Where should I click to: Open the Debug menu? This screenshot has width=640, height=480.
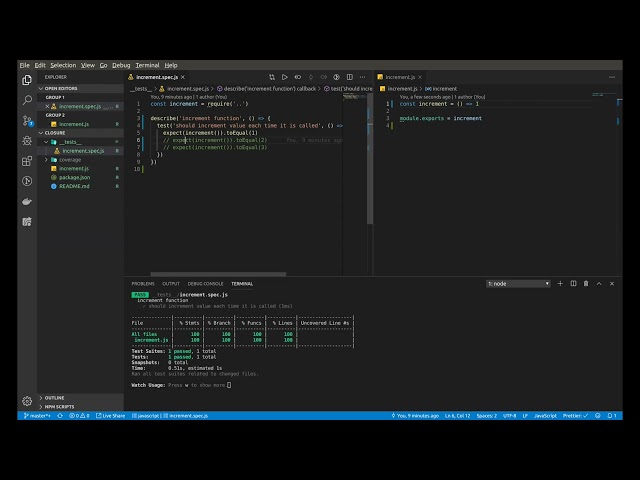[x=121, y=65]
